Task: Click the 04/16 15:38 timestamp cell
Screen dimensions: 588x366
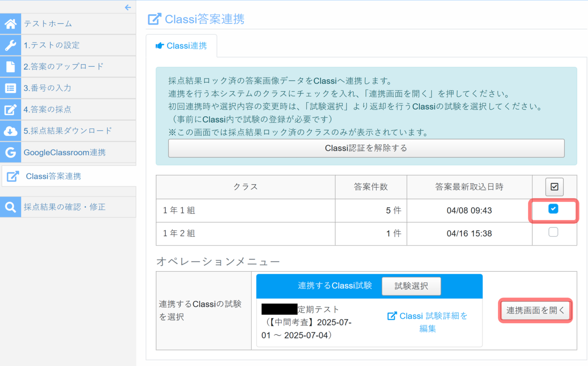Action: pyautogui.click(x=470, y=233)
